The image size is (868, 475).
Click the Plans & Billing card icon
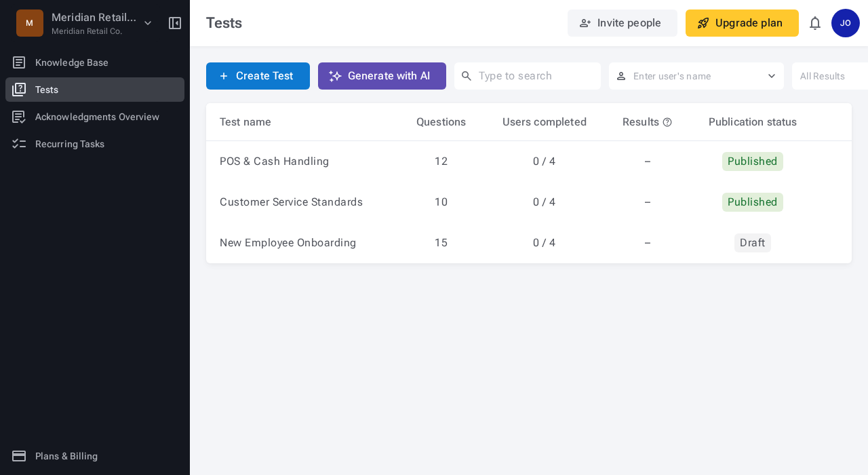pos(19,456)
